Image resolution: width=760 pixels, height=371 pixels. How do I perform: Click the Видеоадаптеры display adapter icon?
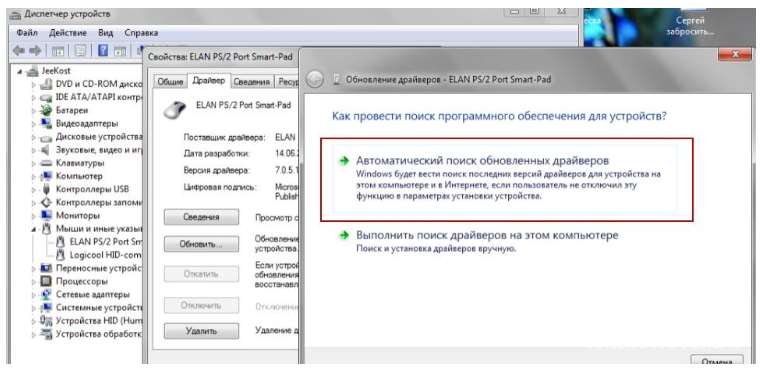pyautogui.click(x=46, y=123)
